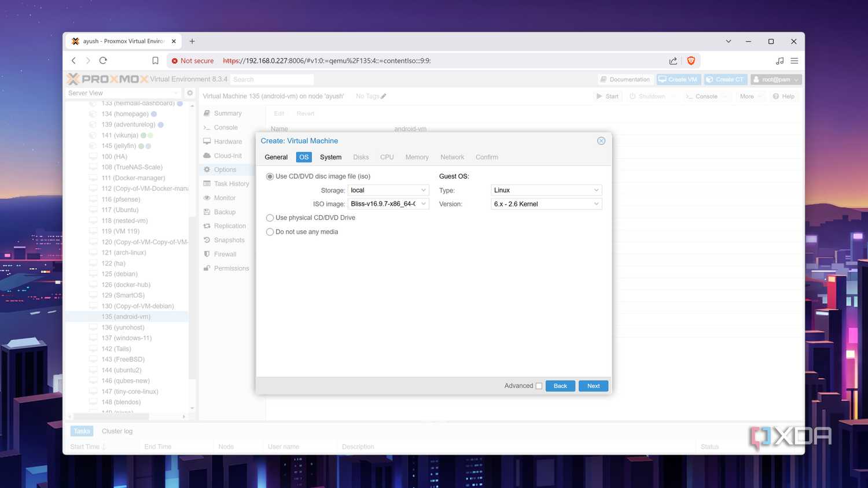
Task: Click the edit tags pencil icon
Action: coord(384,97)
